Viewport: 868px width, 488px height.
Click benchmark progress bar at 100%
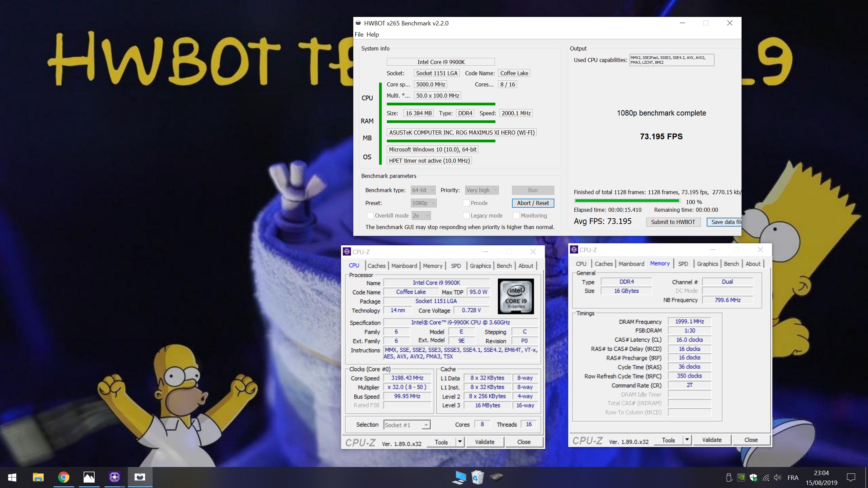(x=627, y=201)
